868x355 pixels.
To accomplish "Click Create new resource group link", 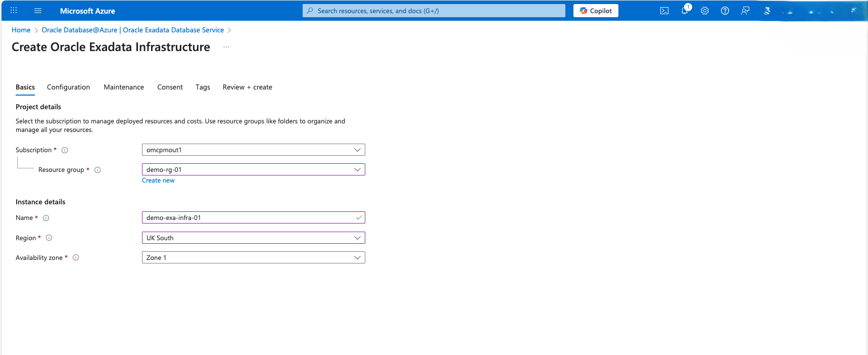I will (x=158, y=181).
